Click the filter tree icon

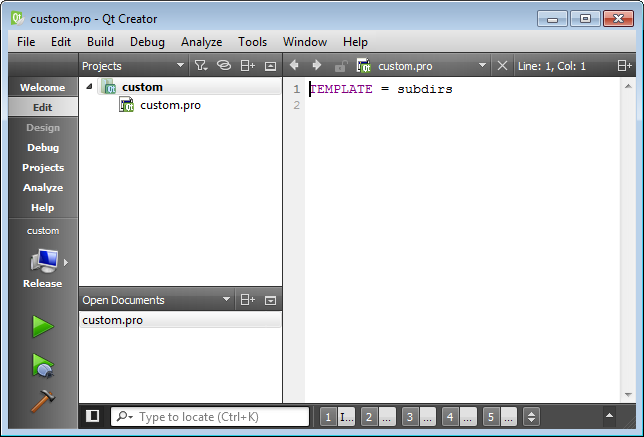pos(201,66)
